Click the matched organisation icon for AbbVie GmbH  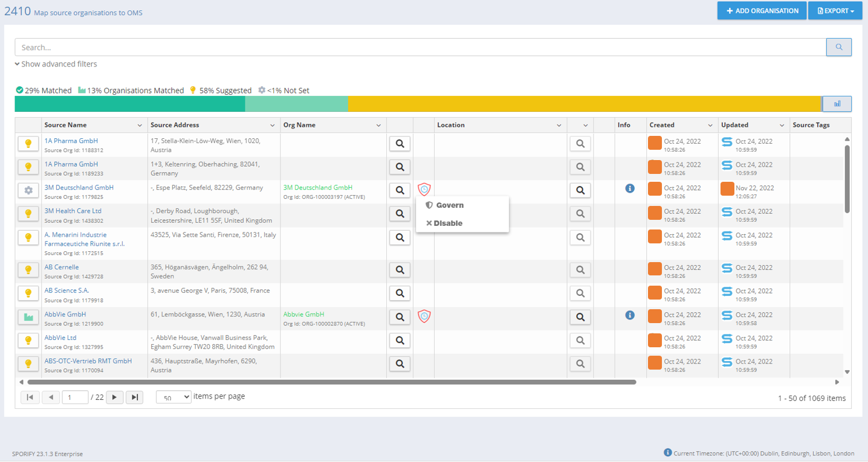(x=28, y=317)
